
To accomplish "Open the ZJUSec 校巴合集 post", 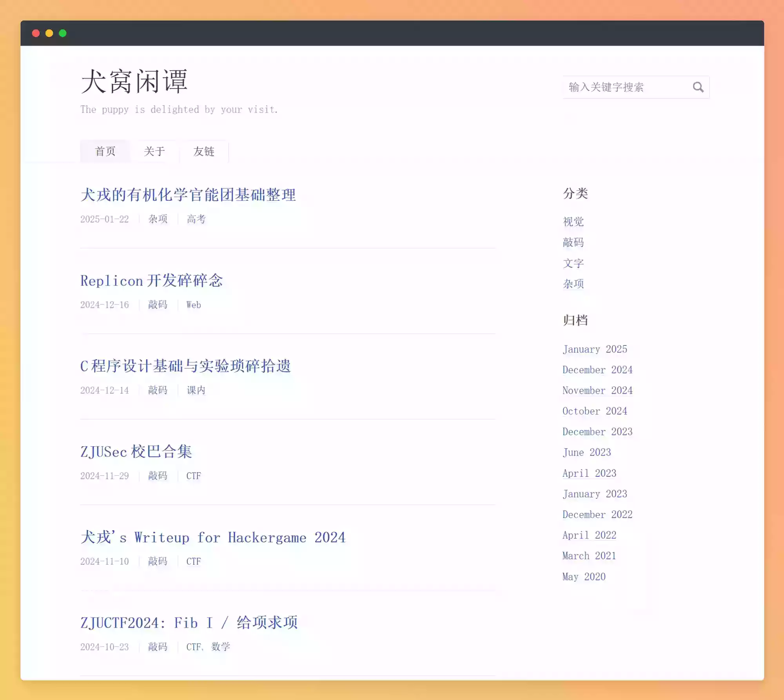I will pyautogui.click(x=136, y=451).
